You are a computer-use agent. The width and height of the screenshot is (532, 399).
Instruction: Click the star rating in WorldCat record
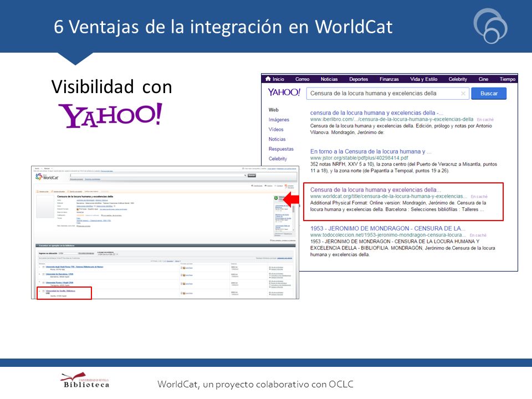(x=80, y=215)
